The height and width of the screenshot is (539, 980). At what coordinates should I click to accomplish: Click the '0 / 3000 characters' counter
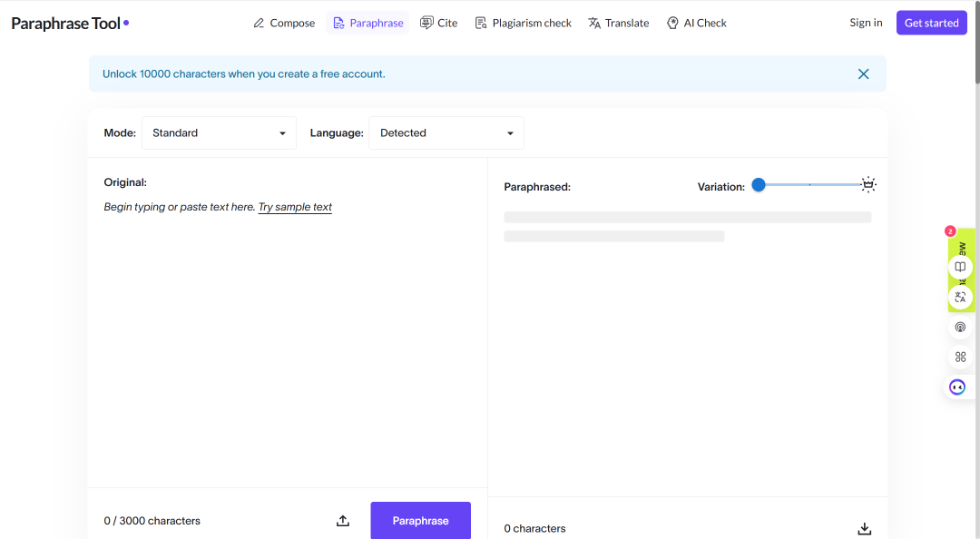(x=152, y=521)
